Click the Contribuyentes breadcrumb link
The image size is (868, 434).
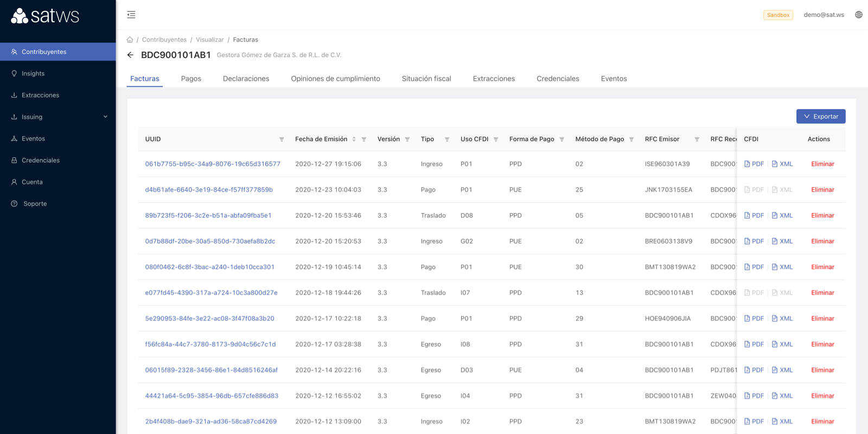coord(164,40)
